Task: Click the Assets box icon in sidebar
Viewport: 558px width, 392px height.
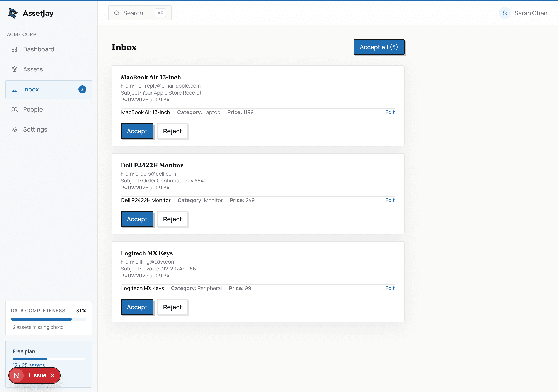Action: pyautogui.click(x=14, y=69)
